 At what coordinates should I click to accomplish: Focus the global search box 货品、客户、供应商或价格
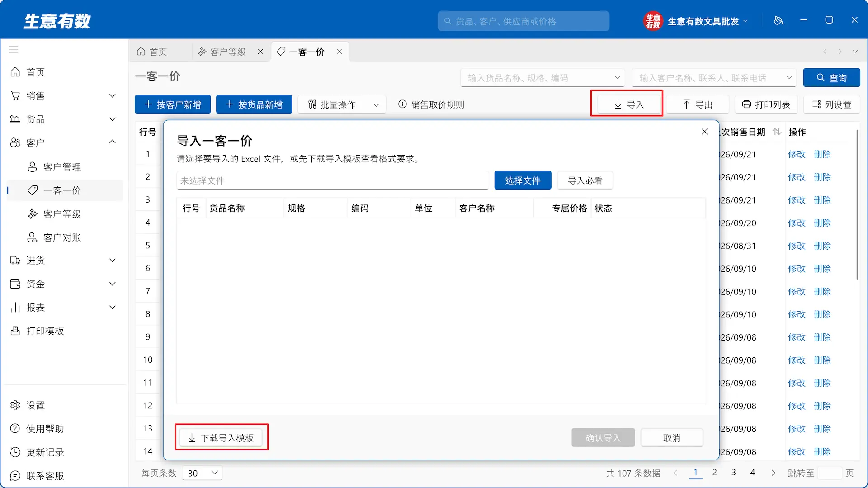click(x=523, y=21)
